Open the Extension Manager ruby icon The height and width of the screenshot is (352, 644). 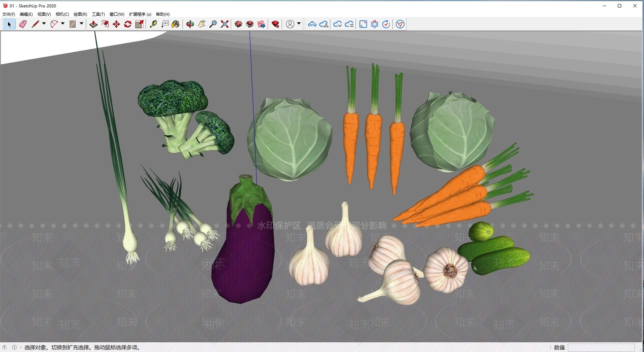(x=275, y=25)
